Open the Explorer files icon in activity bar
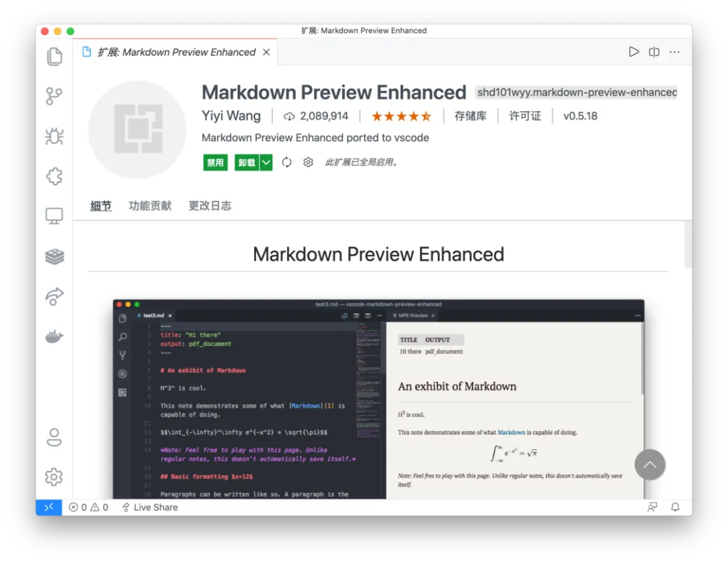This screenshot has width=728, height=563. click(x=55, y=56)
